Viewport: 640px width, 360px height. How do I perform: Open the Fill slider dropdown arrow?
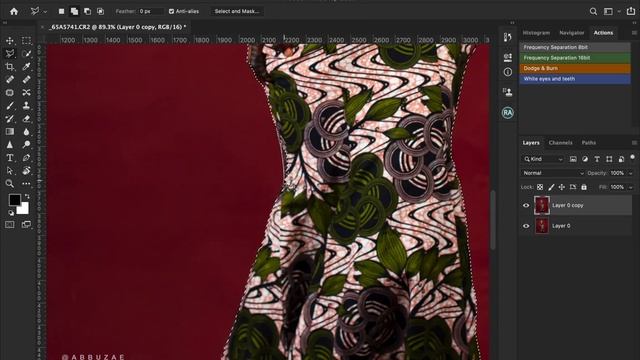pos(631,187)
